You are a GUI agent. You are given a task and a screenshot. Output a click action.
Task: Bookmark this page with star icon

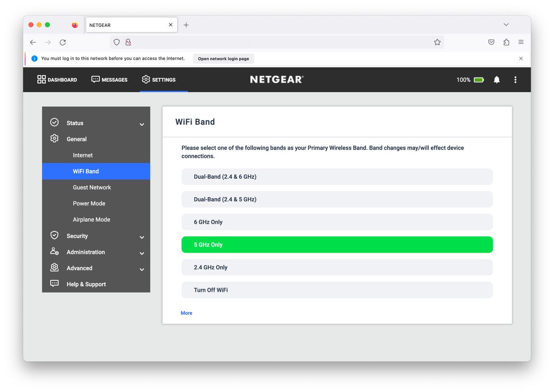click(437, 42)
